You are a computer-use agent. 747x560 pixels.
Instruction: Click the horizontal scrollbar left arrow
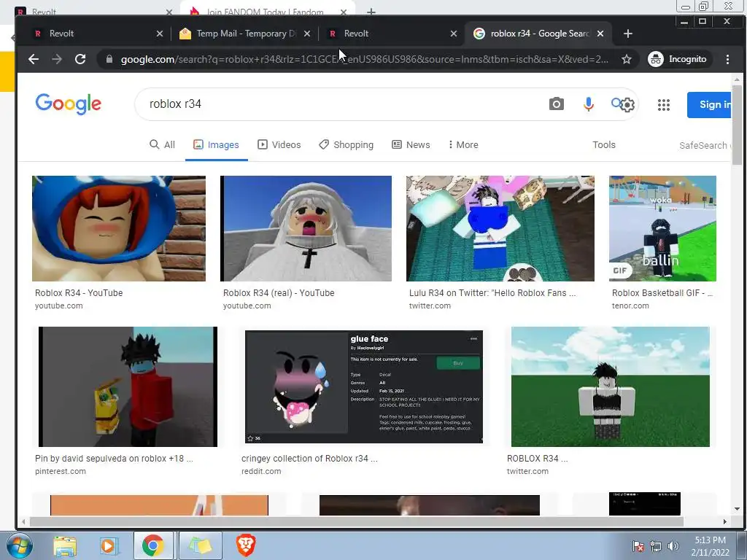(x=23, y=522)
